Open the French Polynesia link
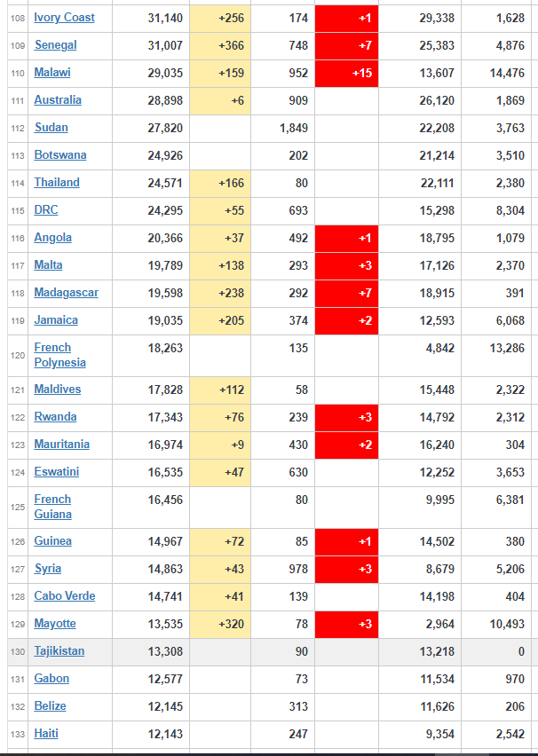 point(59,355)
